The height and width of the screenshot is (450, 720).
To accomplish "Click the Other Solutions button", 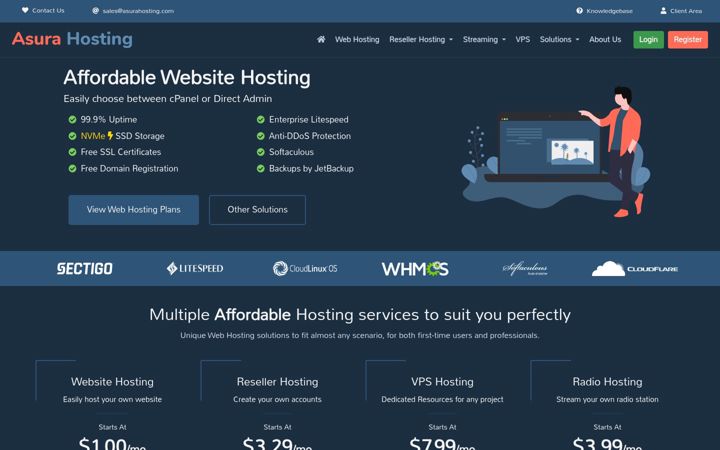I will [257, 210].
